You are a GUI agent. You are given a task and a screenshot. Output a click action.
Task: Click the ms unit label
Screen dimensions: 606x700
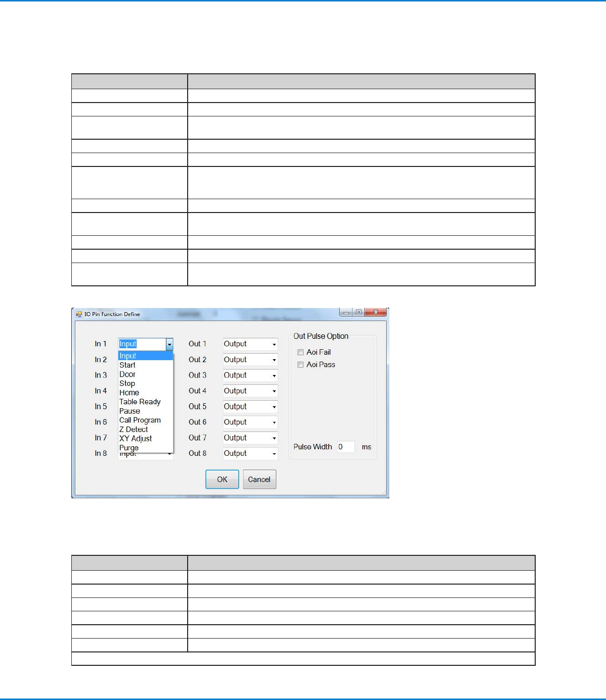click(366, 447)
